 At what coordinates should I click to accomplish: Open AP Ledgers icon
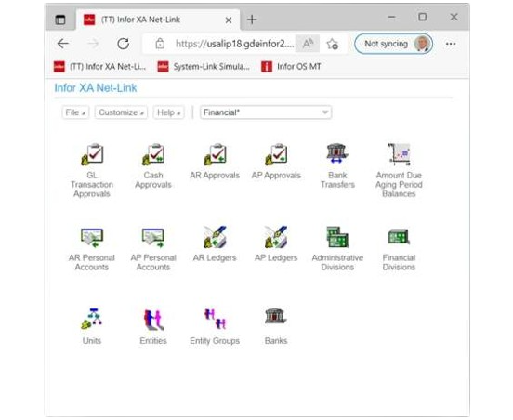coord(276,237)
